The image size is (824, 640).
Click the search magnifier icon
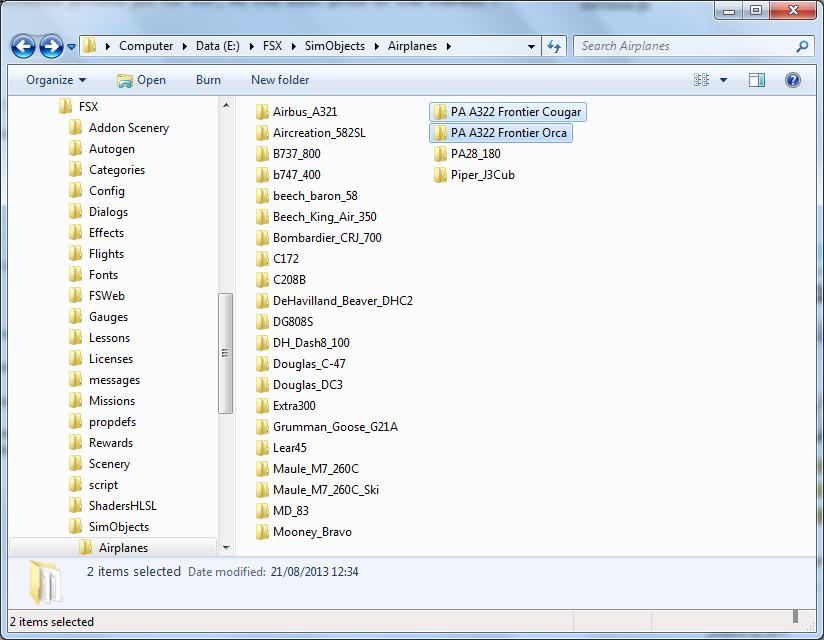pyautogui.click(x=802, y=46)
